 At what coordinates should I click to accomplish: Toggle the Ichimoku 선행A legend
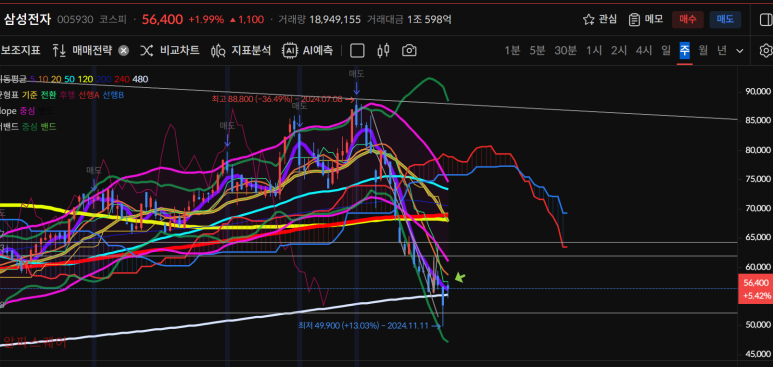pyautogui.click(x=90, y=95)
